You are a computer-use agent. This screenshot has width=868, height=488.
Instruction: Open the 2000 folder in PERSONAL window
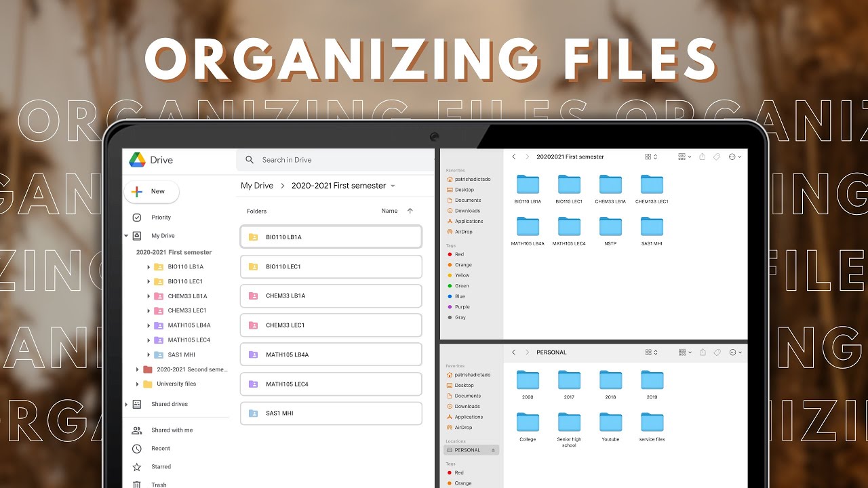(x=528, y=384)
